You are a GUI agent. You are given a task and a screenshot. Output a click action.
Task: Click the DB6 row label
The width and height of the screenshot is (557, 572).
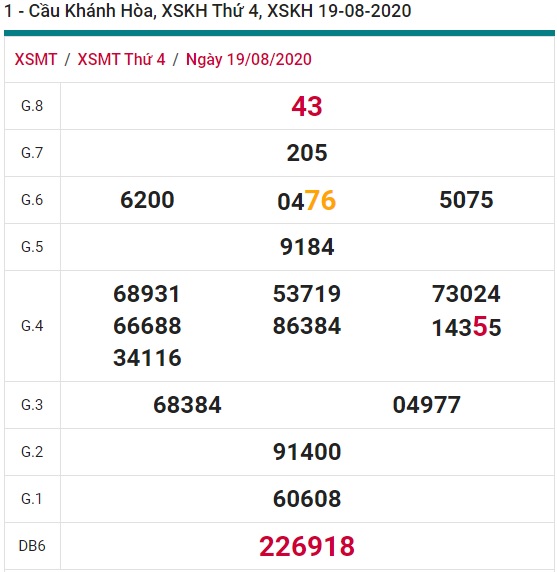click(32, 546)
